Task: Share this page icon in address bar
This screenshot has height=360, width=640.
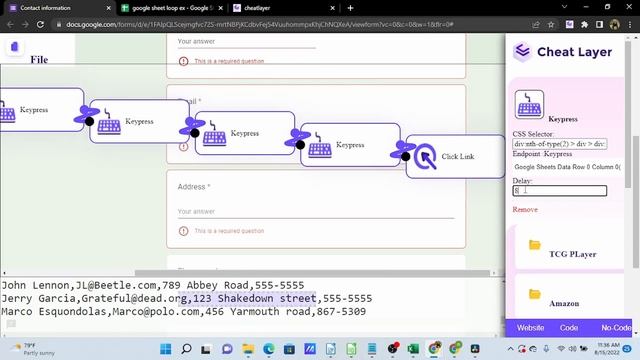Action: point(536,24)
